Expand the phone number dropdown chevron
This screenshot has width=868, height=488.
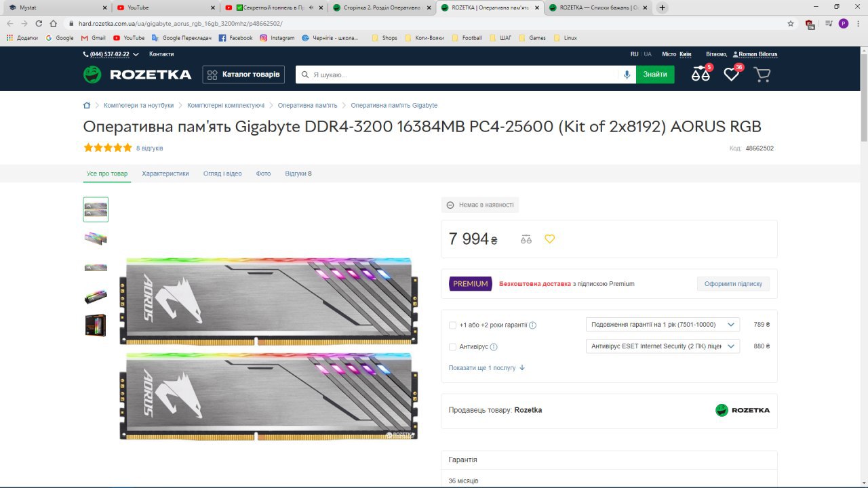136,54
